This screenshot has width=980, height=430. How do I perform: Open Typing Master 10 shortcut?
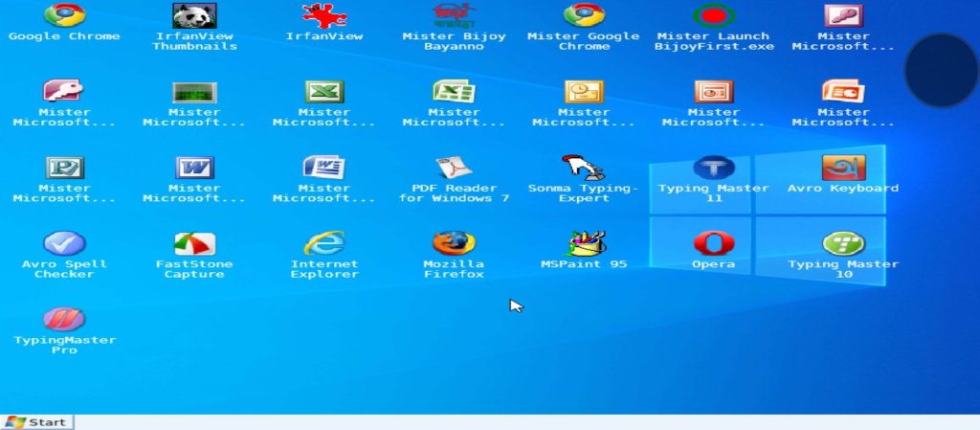click(843, 244)
